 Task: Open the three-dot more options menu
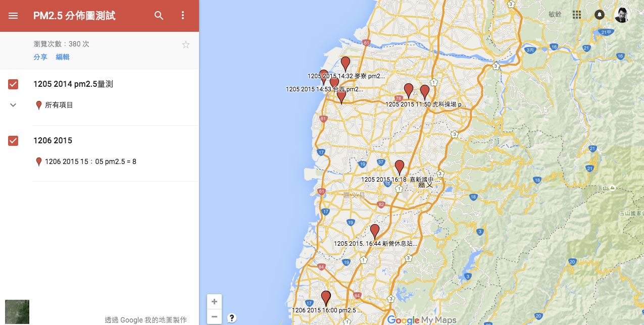coord(183,16)
